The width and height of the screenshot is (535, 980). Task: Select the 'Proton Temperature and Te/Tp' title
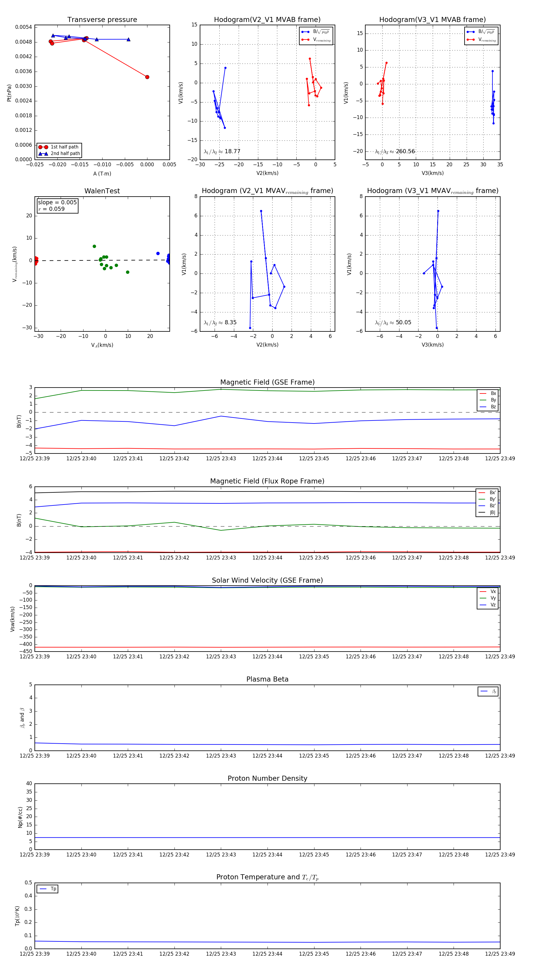pyautogui.click(x=267, y=877)
